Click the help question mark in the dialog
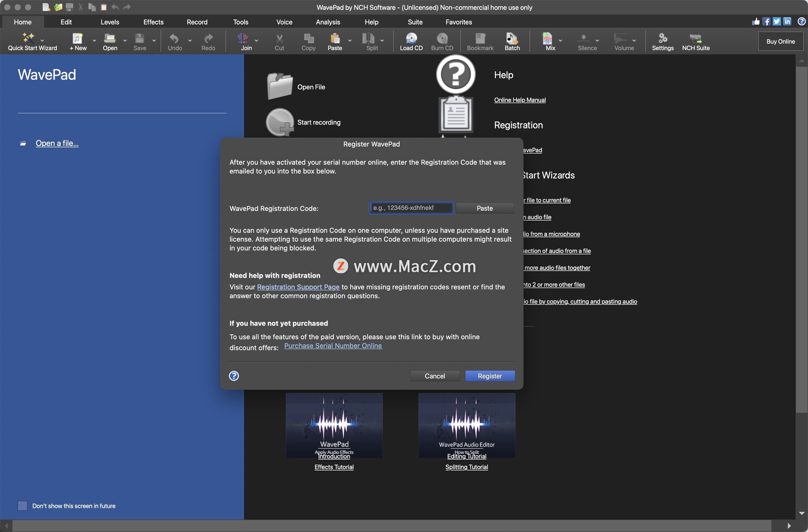This screenshot has width=808, height=532. pyautogui.click(x=234, y=376)
